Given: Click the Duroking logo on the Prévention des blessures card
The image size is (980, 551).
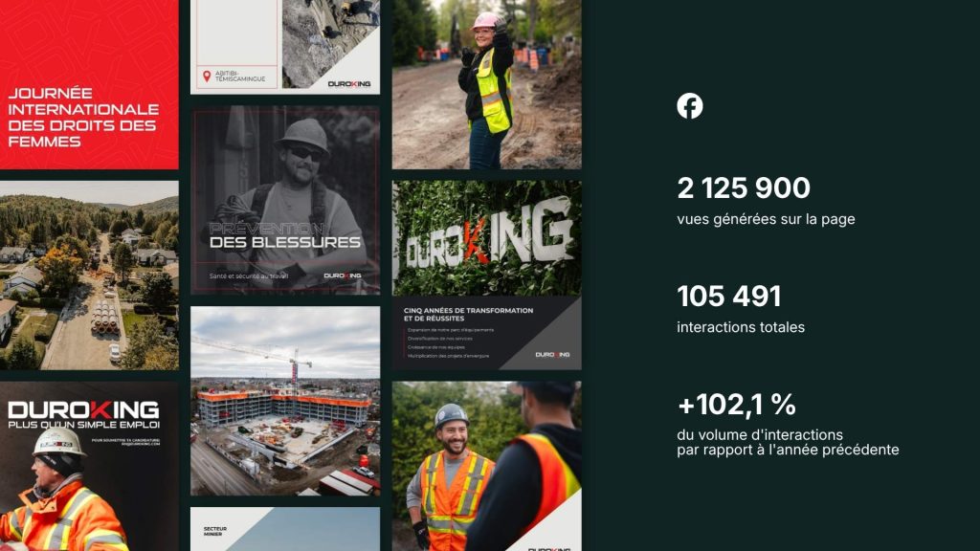Looking at the screenshot, I should click(x=343, y=275).
